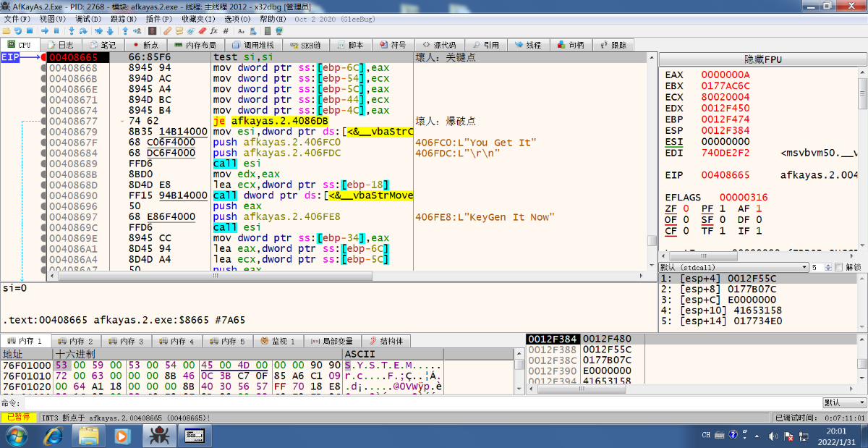Click the Trace Over toolbar icon
This screenshot has height=448, width=868.
[x=110, y=31]
